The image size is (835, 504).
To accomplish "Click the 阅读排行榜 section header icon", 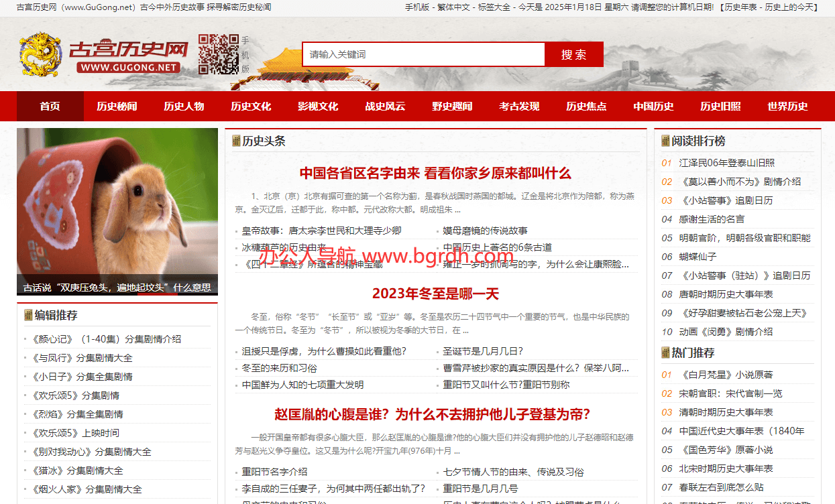I will click(x=665, y=141).
